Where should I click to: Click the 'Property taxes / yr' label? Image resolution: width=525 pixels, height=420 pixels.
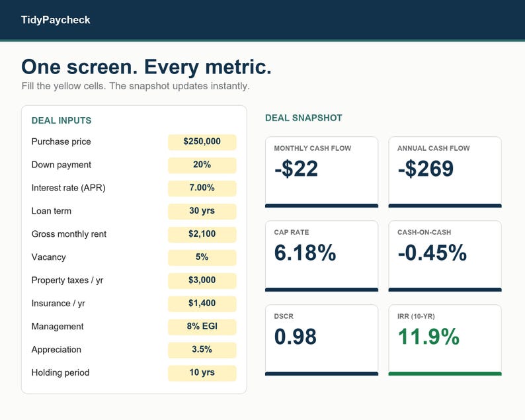click(67, 280)
